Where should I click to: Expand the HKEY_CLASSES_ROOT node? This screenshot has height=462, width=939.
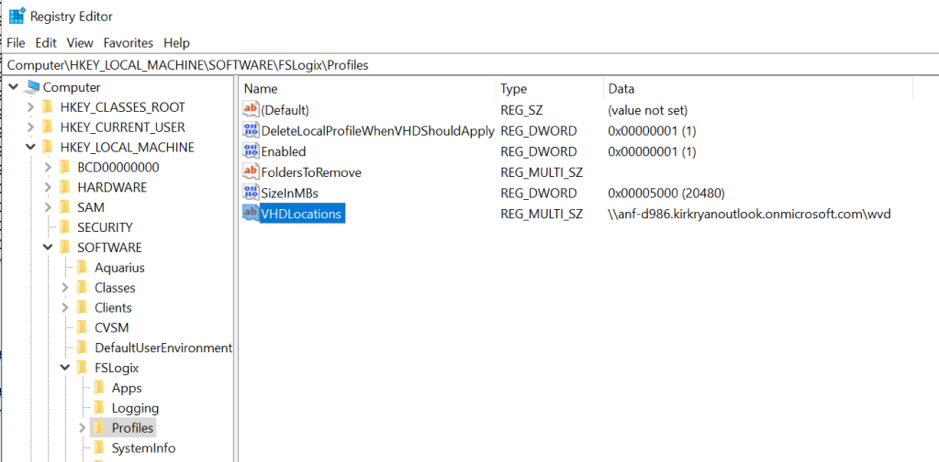coord(29,108)
